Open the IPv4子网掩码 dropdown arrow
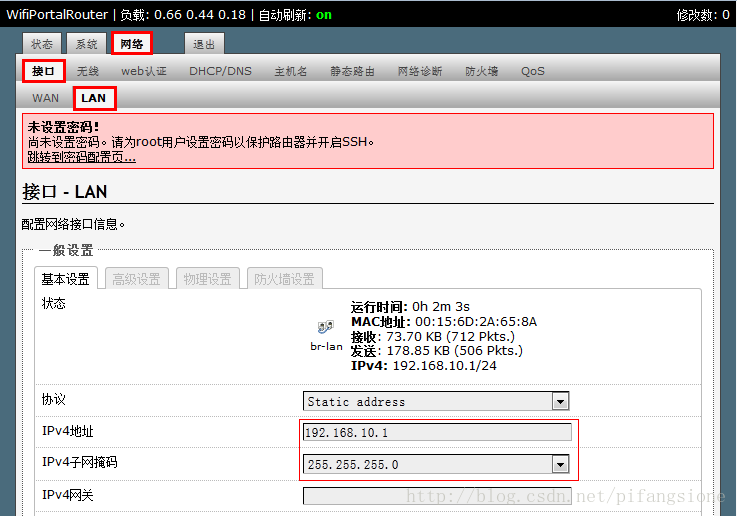Viewport: 737px width, 516px height. [560, 465]
